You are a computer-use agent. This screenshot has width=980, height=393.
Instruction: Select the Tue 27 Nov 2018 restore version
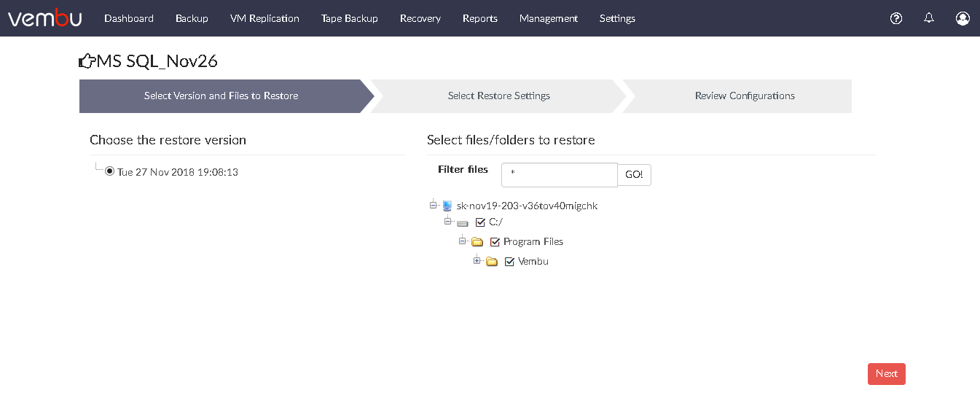(109, 171)
